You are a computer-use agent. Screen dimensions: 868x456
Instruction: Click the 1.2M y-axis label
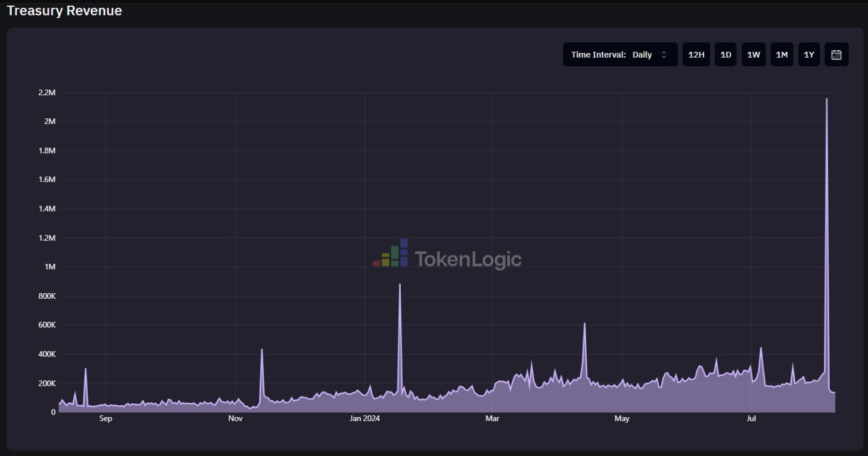47,238
